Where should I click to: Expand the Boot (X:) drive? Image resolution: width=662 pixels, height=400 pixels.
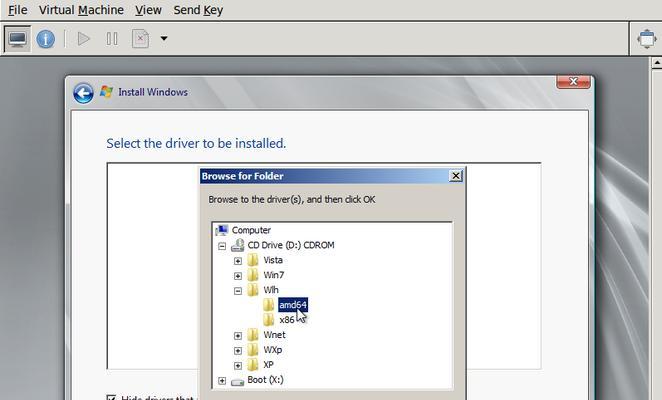222,381
